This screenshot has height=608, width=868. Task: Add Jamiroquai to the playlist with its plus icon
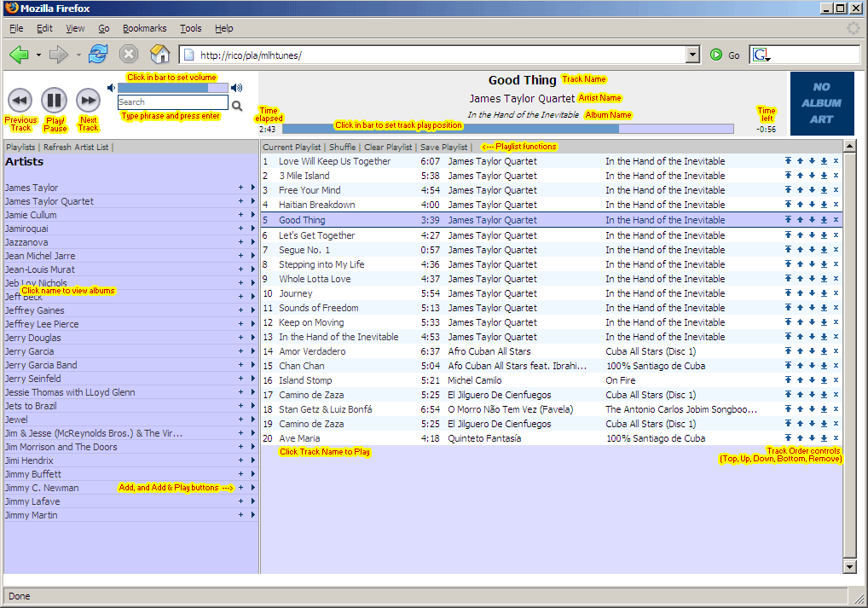(240, 229)
